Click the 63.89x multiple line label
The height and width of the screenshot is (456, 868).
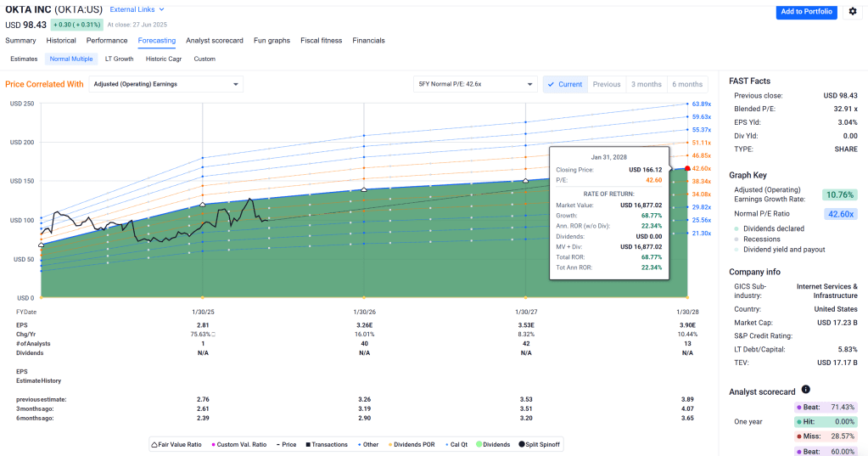(x=701, y=104)
